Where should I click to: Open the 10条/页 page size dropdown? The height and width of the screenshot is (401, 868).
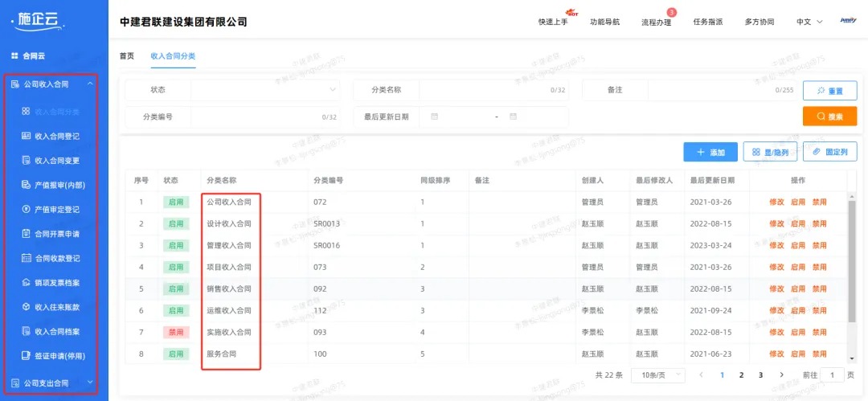pyautogui.click(x=658, y=375)
